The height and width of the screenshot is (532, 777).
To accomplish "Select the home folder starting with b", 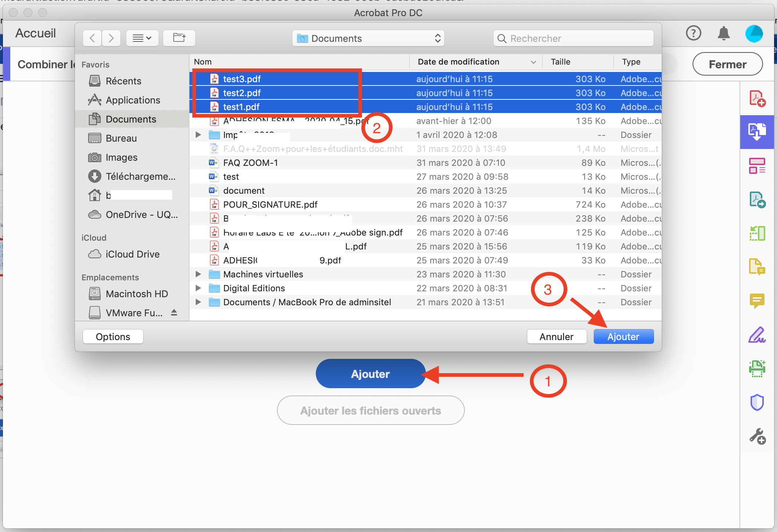I will click(132, 195).
